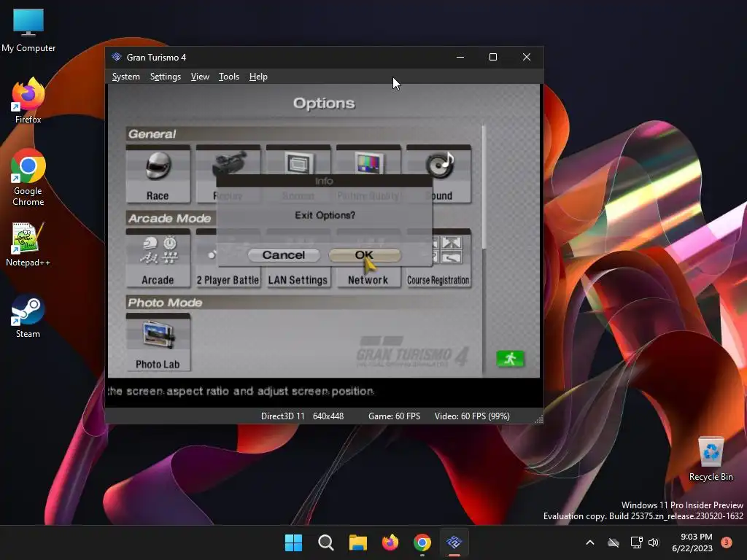Select the Race helmet option
The height and width of the screenshot is (560, 747).
click(x=158, y=174)
